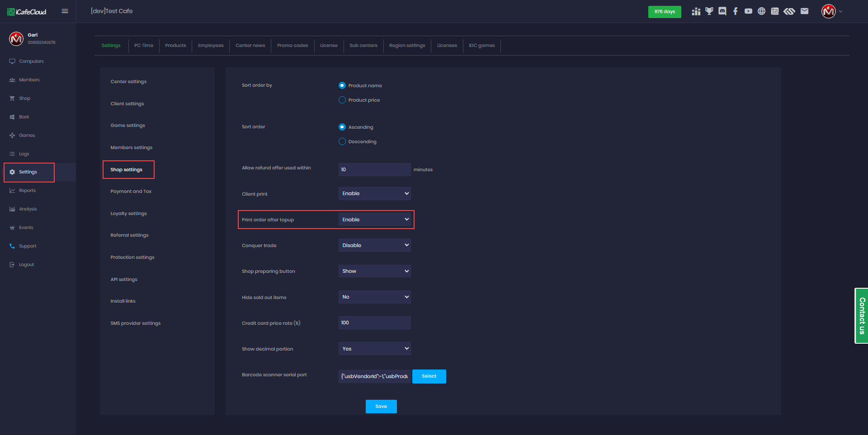
Task: Click the Save button
Action: (381, 407)
